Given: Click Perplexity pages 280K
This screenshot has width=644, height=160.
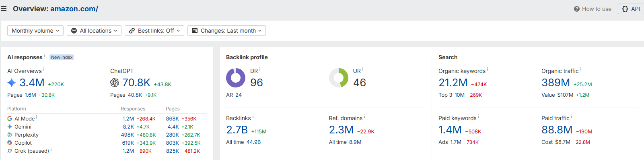Looking at the screenshot, I should coord(173,135).
